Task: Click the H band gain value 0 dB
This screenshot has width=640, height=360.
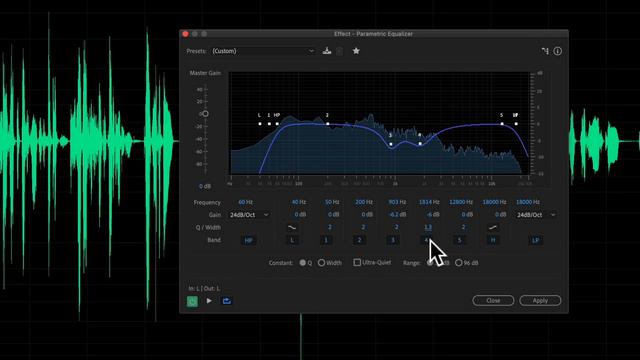Action: tap(500, 215)
